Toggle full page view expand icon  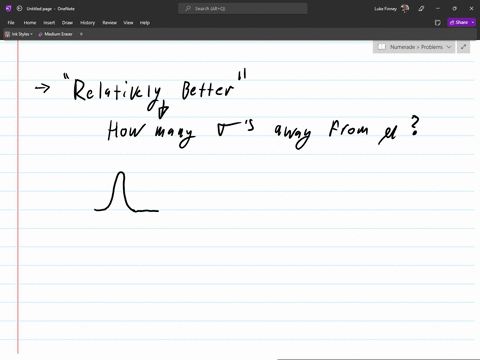click(x=463, y=47)
